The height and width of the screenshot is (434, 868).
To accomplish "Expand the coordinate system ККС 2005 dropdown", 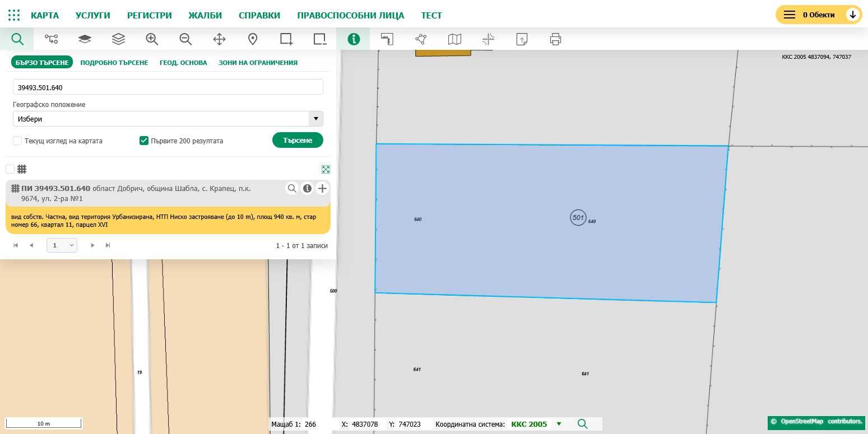I will click(x=558, y=424).
